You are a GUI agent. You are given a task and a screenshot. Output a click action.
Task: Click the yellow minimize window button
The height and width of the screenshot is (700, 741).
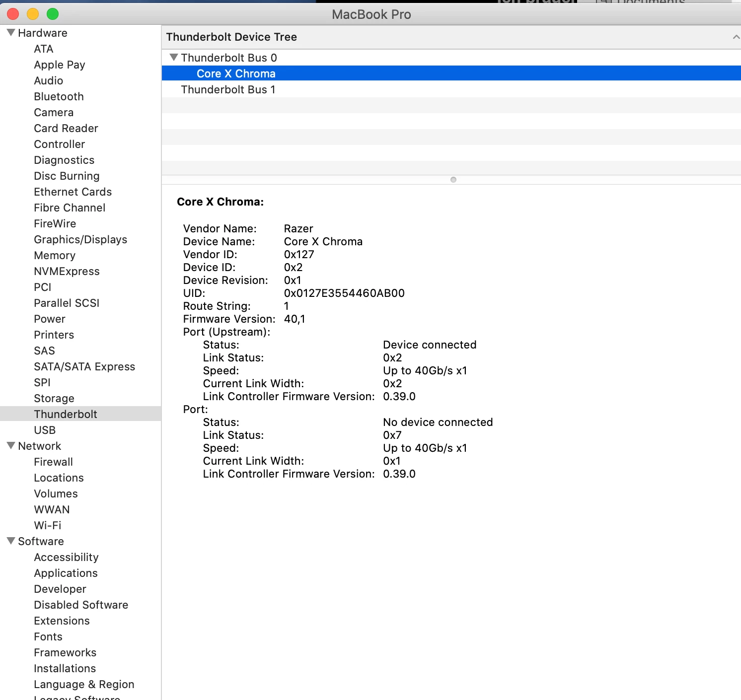point(33,14)
